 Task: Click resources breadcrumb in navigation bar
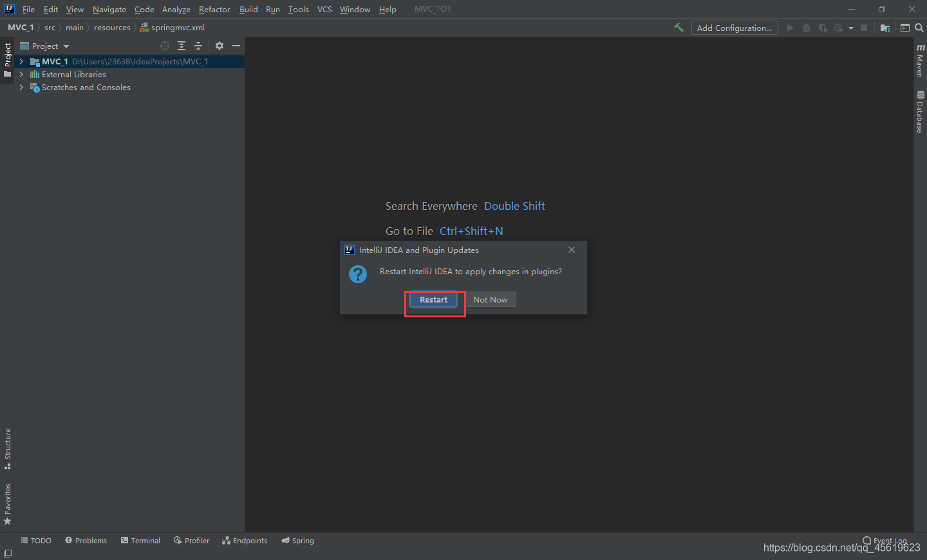tap(112, 28)
